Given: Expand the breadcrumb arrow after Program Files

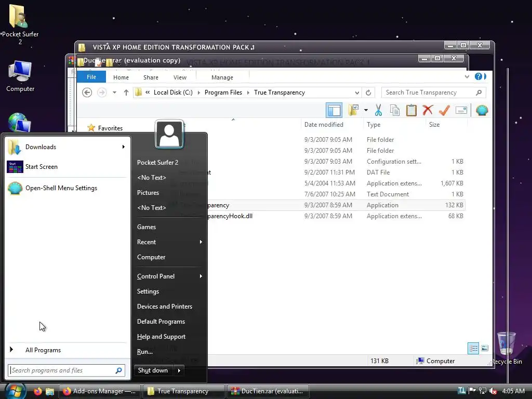Looking at the screenshot, I should pos(248,92).
